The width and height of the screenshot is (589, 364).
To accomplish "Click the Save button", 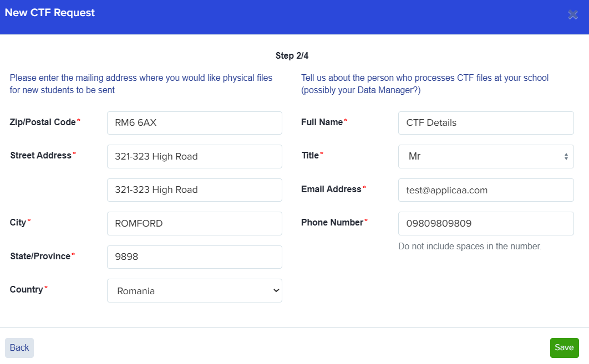I will [x=564, y=347].
